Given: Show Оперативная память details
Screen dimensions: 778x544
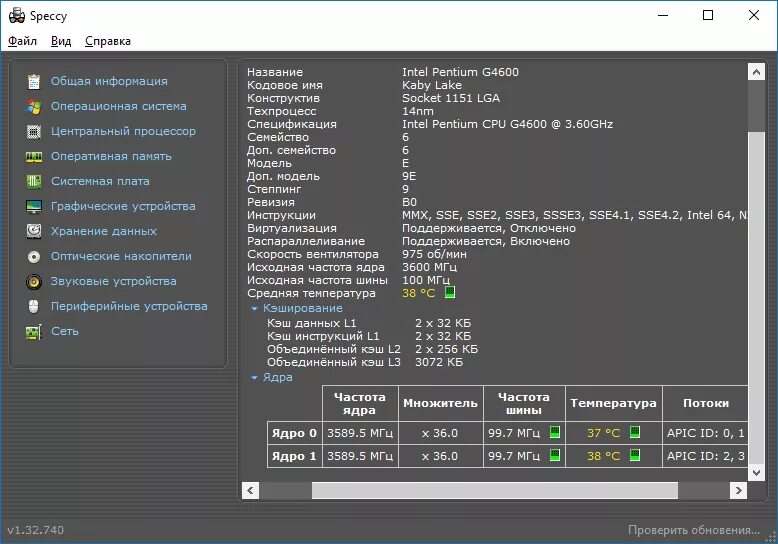Looking at the screenshot, I should [111, 156].
